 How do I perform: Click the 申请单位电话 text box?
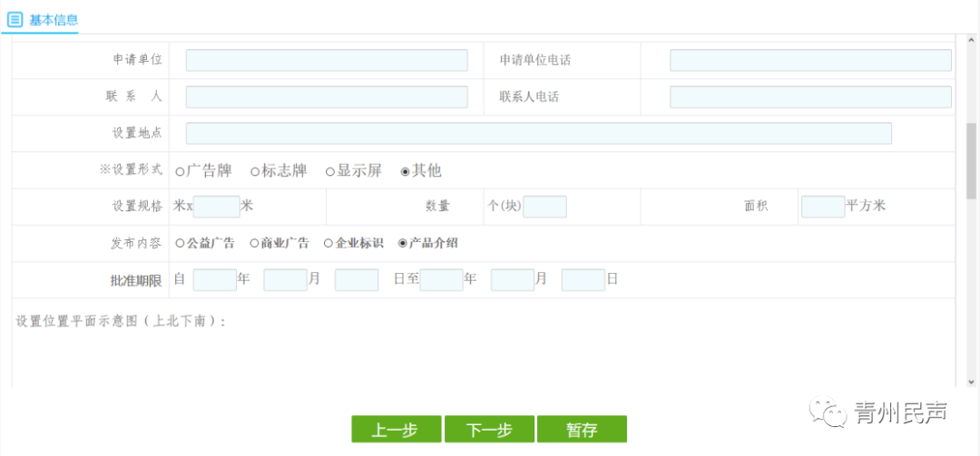coord(810,60)
